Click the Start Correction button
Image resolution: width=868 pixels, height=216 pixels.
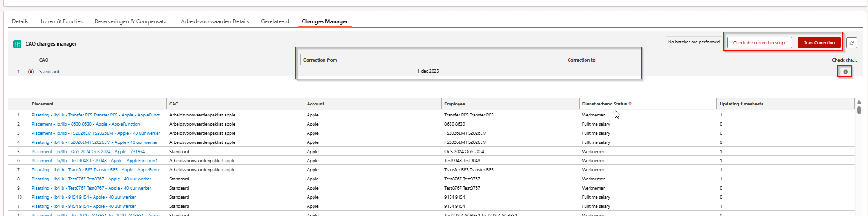pyautogui.click(x=819, y=43)
